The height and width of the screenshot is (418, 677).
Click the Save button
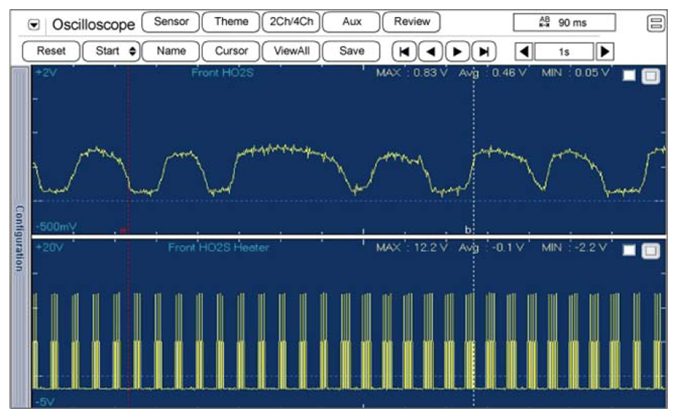pyautogui.click(x=351, y=50)
